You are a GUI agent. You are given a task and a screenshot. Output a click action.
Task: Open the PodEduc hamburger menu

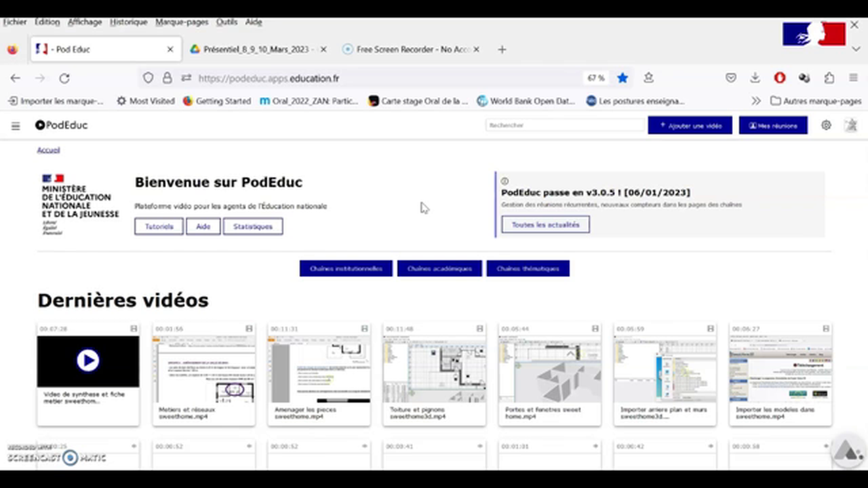(x=16, y=125)
